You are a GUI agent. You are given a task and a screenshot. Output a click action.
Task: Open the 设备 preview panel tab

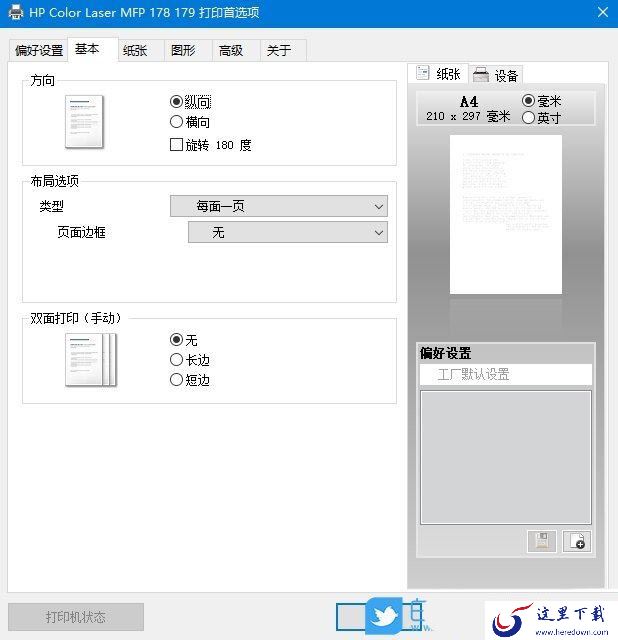tap(496, 75)
